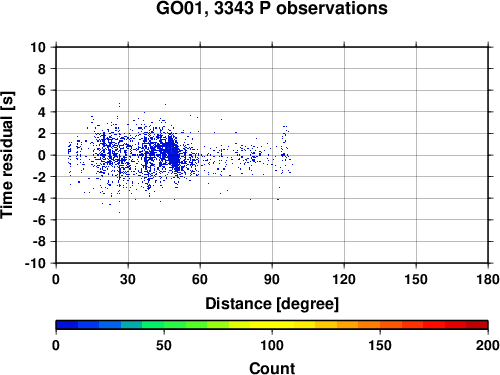Click the yellow section of the colorbar
The image size is (500, 375).
coord(272,325)
